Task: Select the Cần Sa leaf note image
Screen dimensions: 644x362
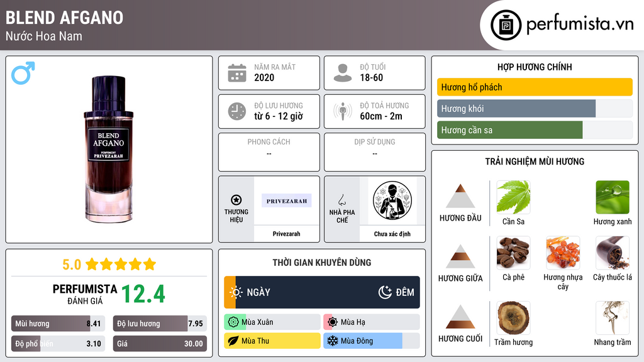Action: [513, 197]
